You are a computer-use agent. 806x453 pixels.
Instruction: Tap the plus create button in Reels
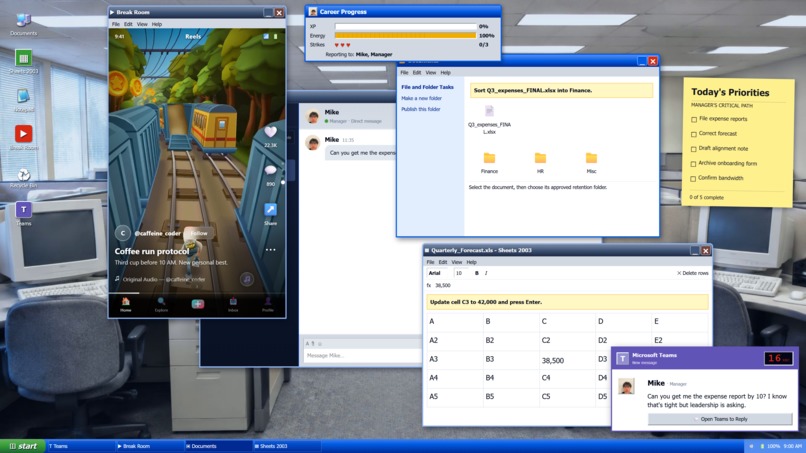click(197, 304)
